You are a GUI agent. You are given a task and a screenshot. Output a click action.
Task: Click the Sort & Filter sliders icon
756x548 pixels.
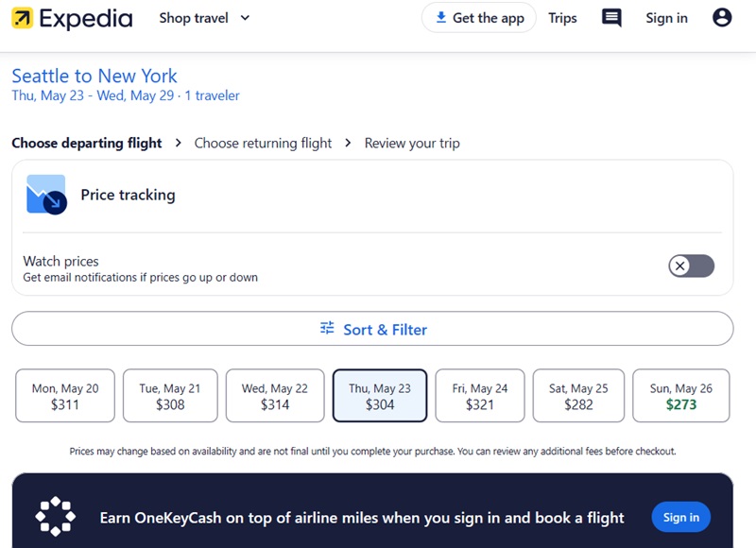[x=326, y=327]
